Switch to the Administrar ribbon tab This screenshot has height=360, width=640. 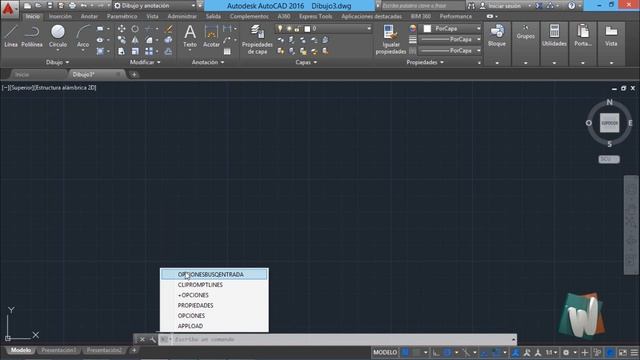(182, 16)
